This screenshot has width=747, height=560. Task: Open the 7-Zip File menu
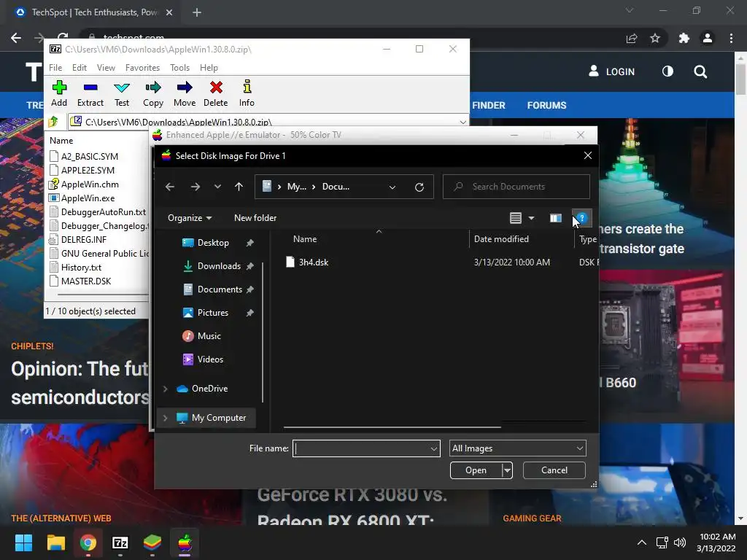coord(55,68)
